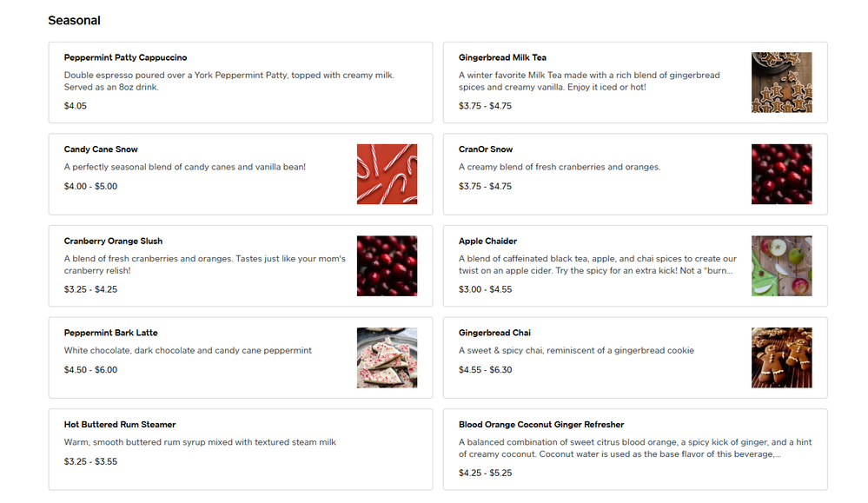Click the sliced apples thumbnail image
Image resolution: width=868 pixels, height=503 pixels.
point(781,266)
